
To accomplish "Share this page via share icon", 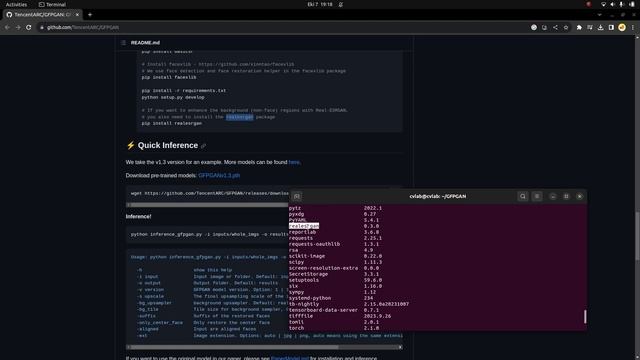I will (555, 27).
